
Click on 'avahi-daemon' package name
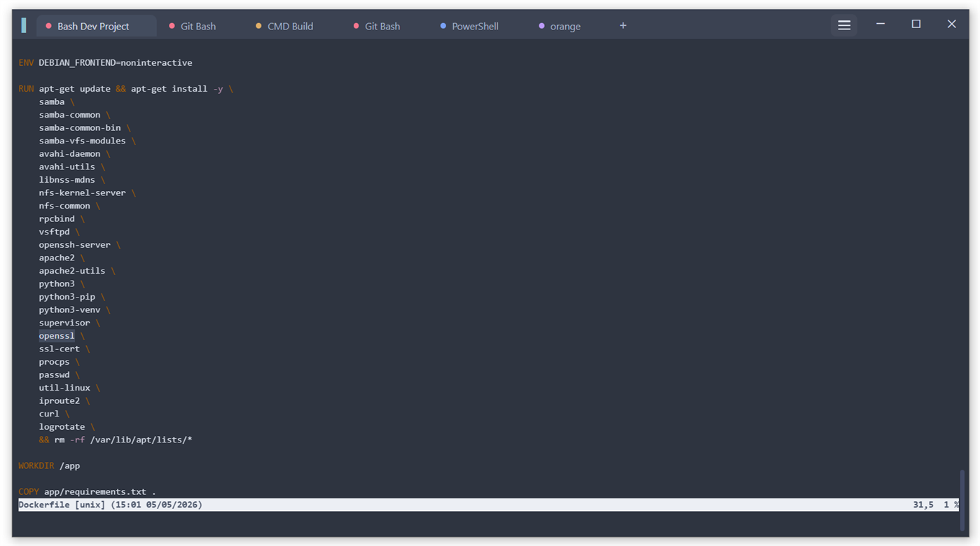pyautogui.click(x=70, y=154)
